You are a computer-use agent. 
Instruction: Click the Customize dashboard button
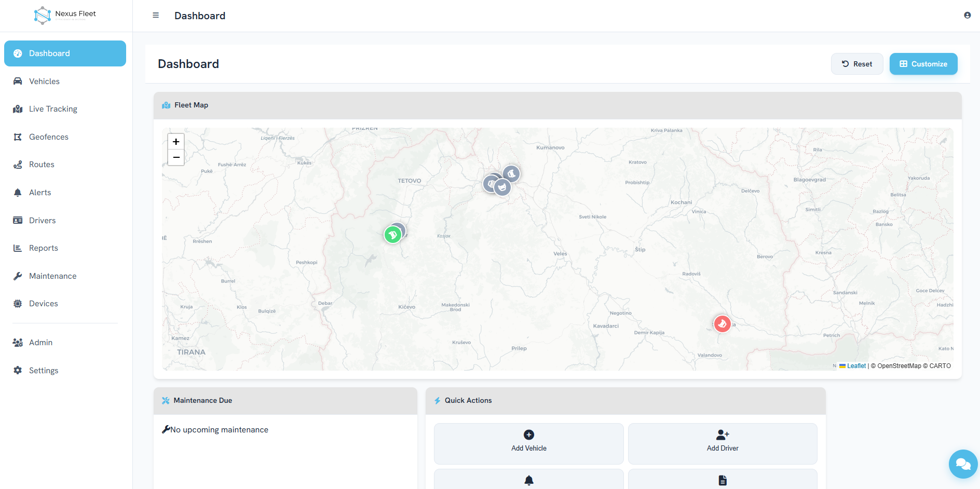[x=923, y=64]
